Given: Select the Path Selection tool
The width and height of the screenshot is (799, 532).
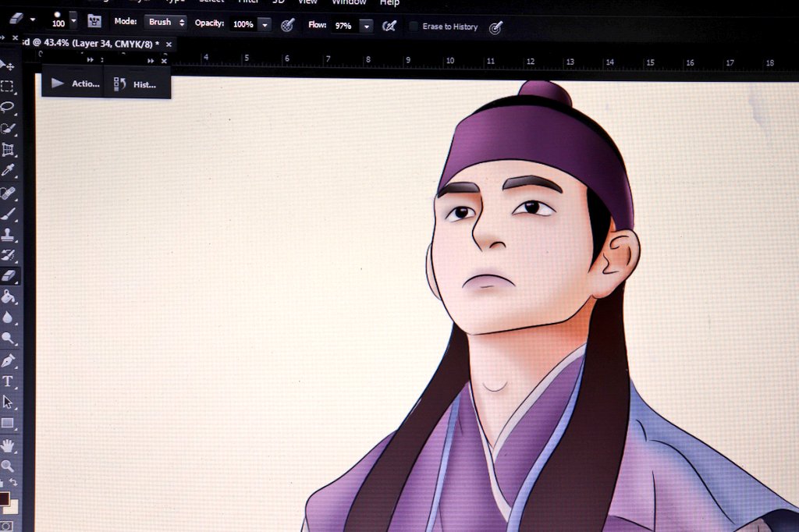Looking at the screenshot, I should click(8, 402).
